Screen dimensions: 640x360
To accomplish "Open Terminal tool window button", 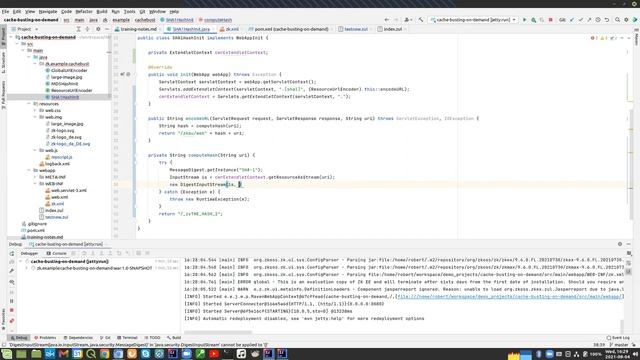I will [x=127, y=338].
